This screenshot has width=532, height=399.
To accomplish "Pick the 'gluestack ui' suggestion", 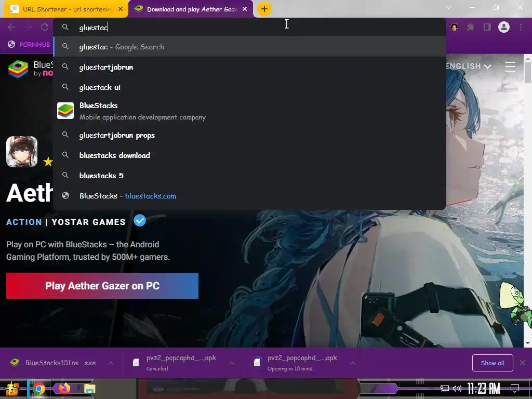I will [249, 87].
